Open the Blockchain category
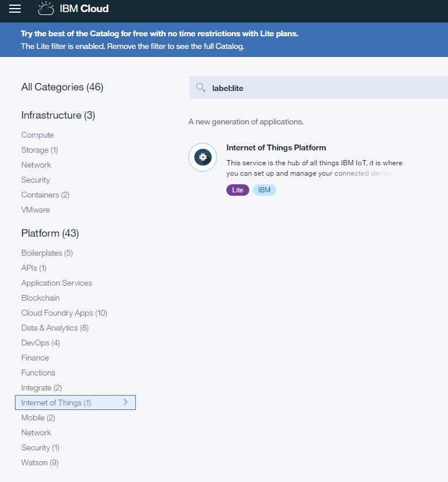Image resolution: width=448 pixels, height=482 pixels. [40, 298]
